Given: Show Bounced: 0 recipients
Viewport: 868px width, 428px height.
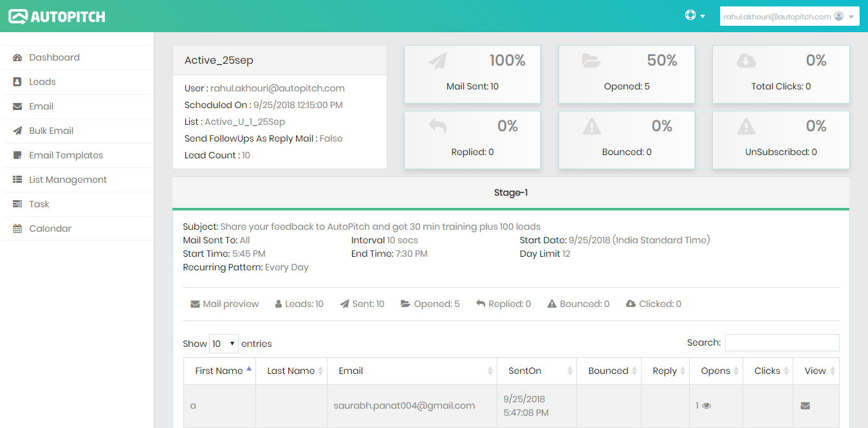Looking at the screenshot, I should pyautogui.click(x=578, y=304).
